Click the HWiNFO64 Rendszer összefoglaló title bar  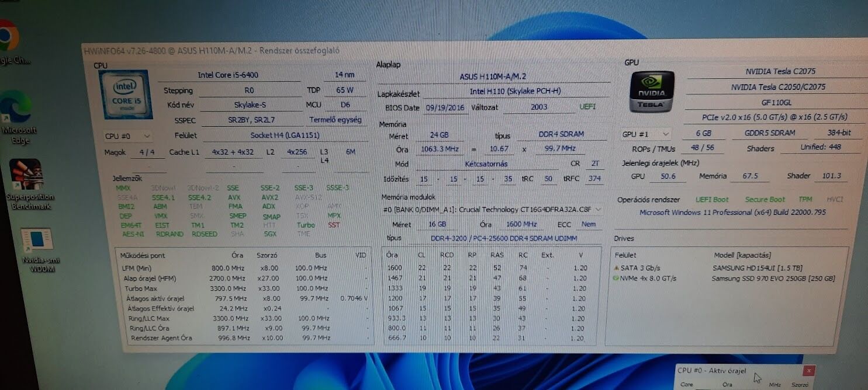click(473, 51)
